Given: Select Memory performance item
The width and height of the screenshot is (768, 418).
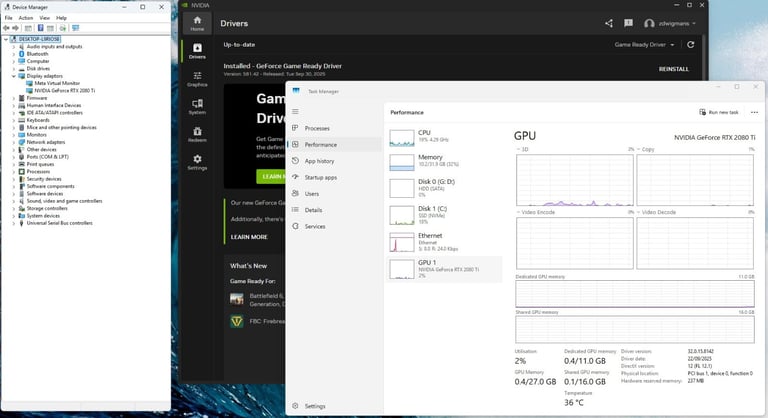Looking at the screenshot, I should [x=444, y=162].
